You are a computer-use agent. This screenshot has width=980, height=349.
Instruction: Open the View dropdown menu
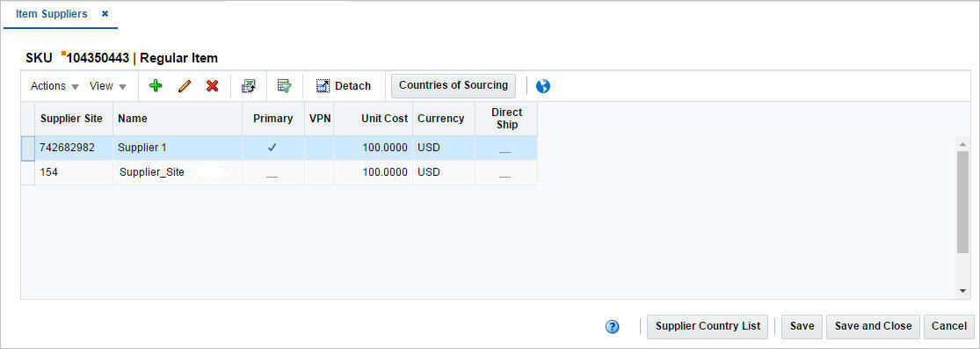107,86
